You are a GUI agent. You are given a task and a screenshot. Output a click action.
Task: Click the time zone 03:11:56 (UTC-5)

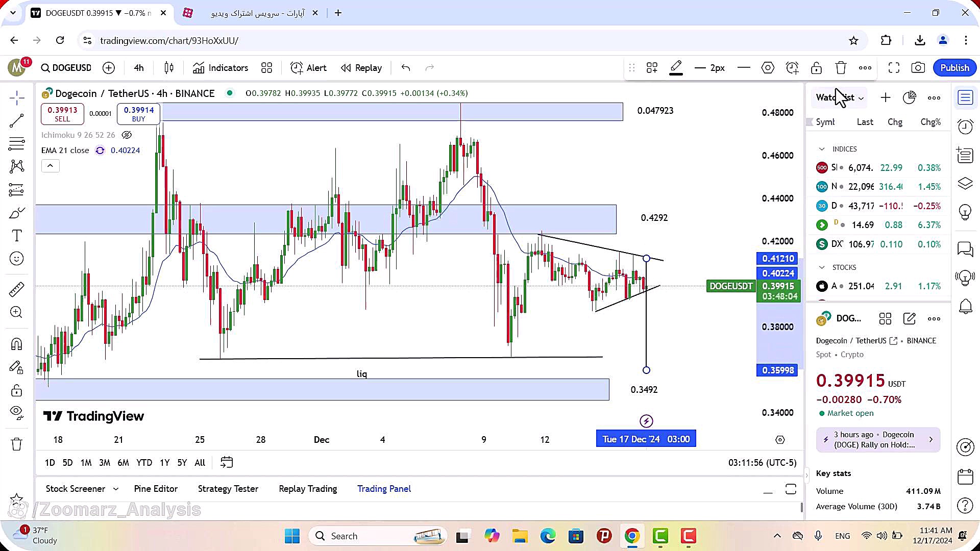762,463
